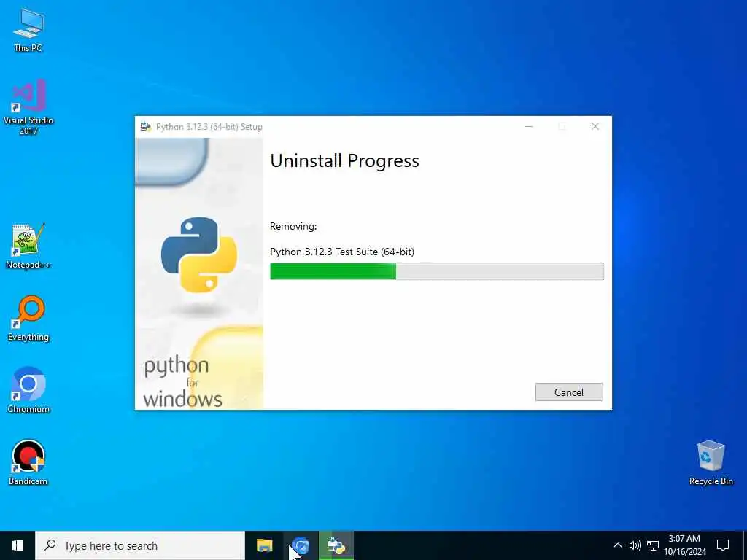Click the Python logo in setup dialog
This screenshot has width=747, height=560.
pyautogui.click(x=199, y=254)
